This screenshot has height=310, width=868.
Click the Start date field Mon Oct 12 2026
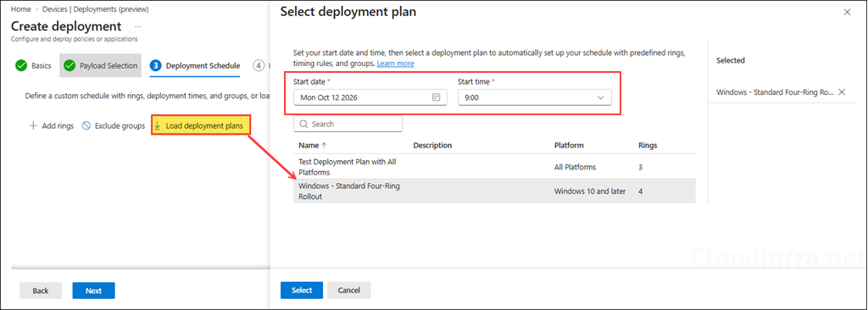tap(370, 97)
